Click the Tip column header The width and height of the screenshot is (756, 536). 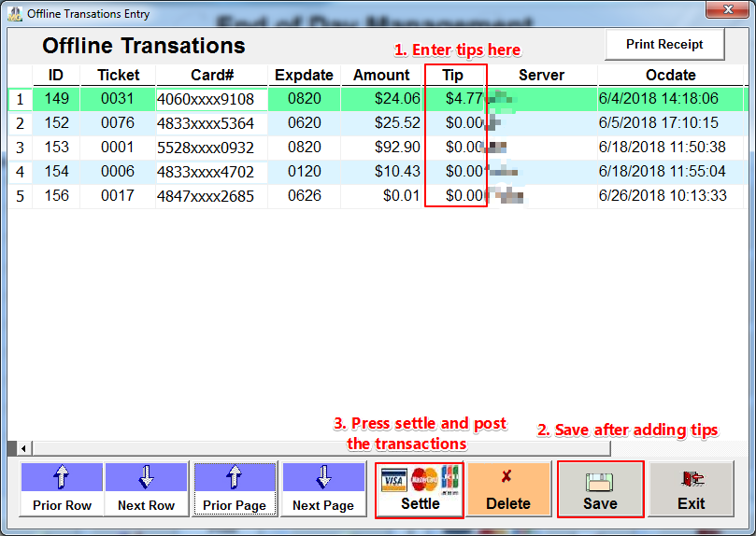452,75
